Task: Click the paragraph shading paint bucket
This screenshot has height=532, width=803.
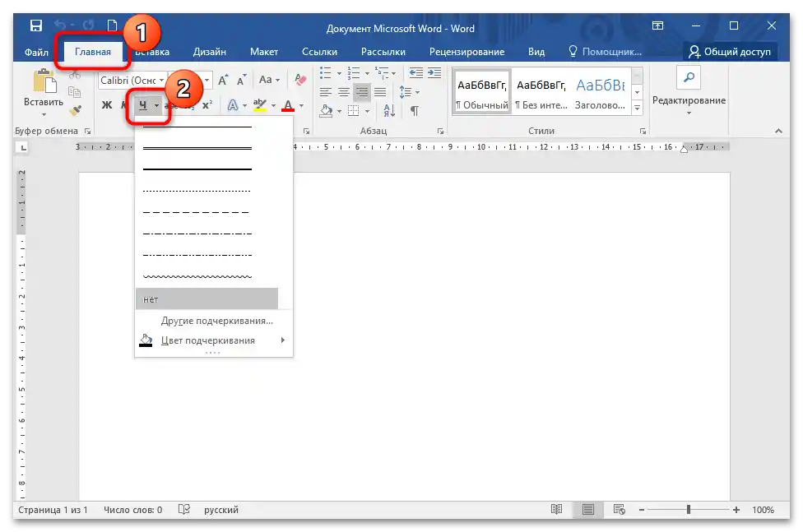Action: (326, 111)
